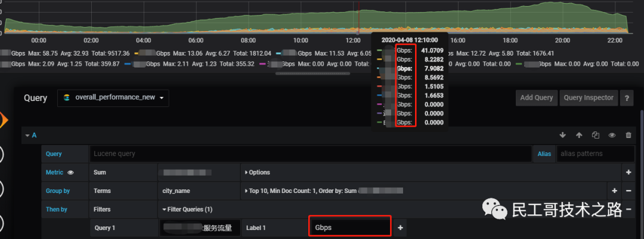Click the Query heading label

(35, 98)
